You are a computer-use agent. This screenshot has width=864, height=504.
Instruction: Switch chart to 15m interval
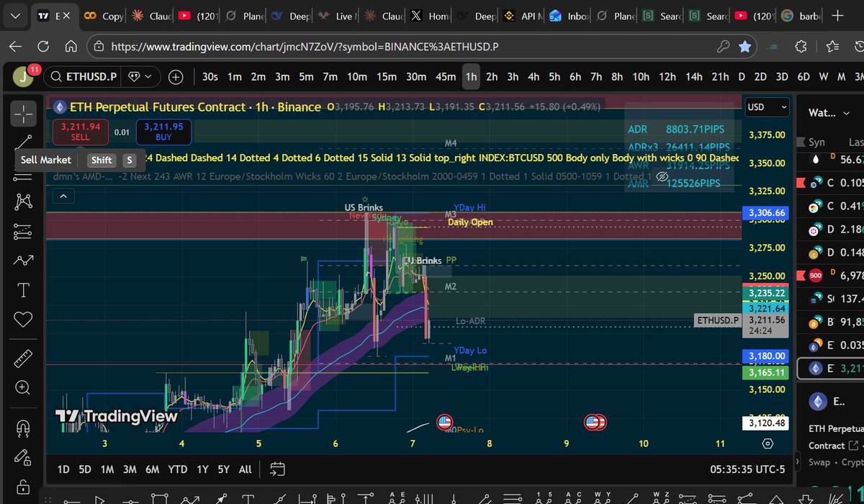[387, 77]
